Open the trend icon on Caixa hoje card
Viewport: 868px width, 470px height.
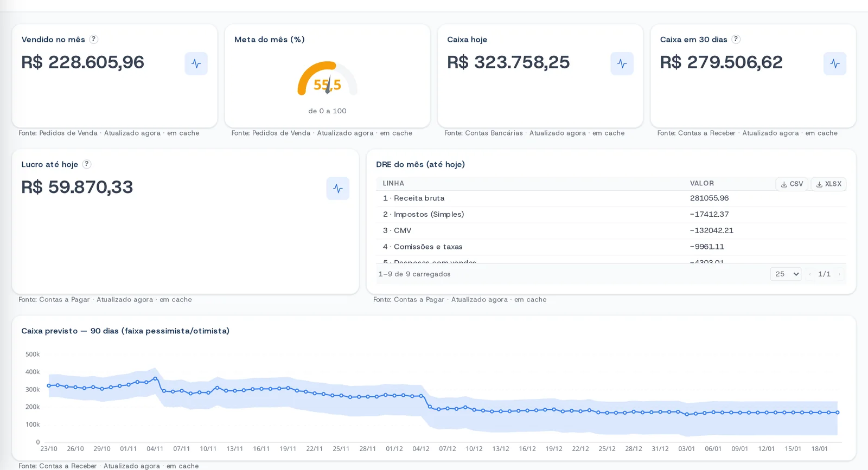[x=622, y=63]
